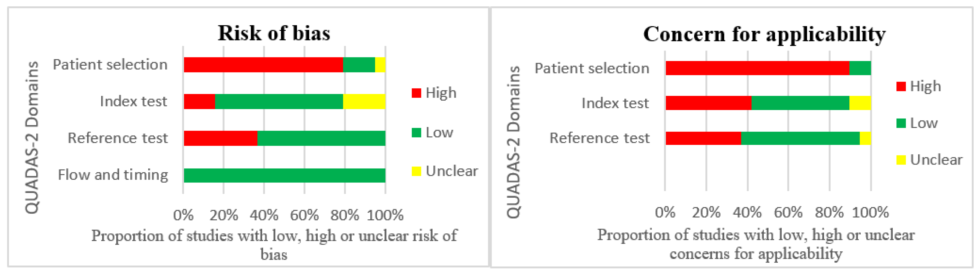Screen dimensions: 980x279
Task: Click 'Index test' label in the applicability chart
Action: click(615, 103)
